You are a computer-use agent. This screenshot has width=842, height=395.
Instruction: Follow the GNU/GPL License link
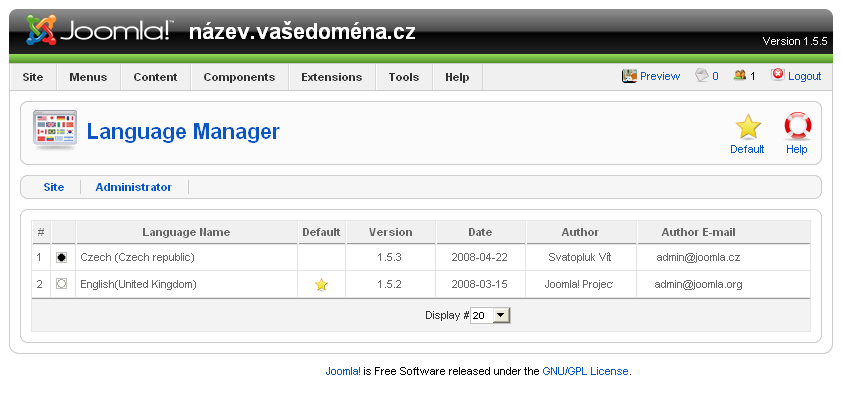click(x=585, y=371)
